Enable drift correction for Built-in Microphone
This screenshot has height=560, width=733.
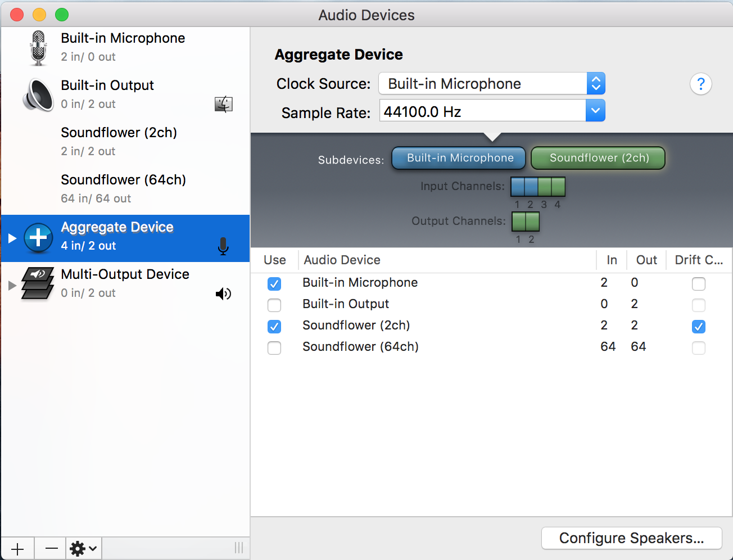[x=699, y=283]
